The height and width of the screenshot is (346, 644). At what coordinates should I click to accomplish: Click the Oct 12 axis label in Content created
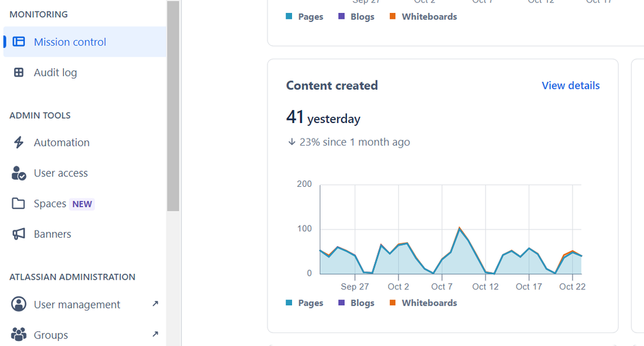[x=485, y=287]
